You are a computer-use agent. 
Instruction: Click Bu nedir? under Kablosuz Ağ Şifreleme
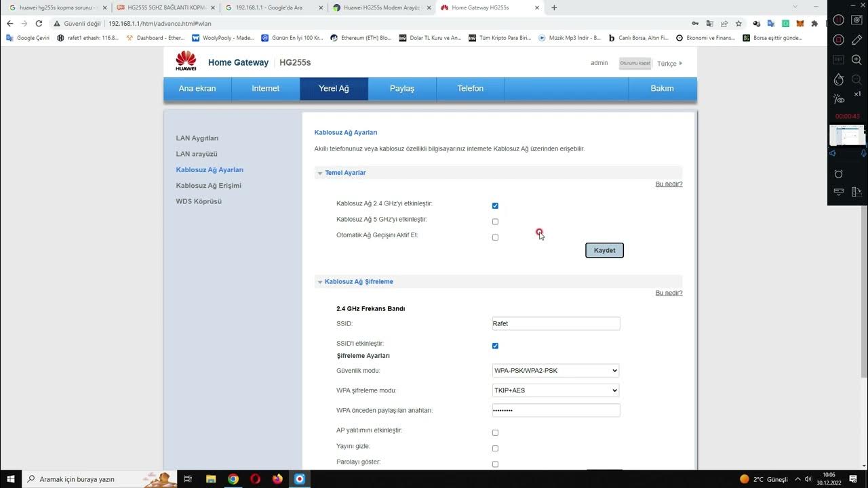tap(669, 293)
